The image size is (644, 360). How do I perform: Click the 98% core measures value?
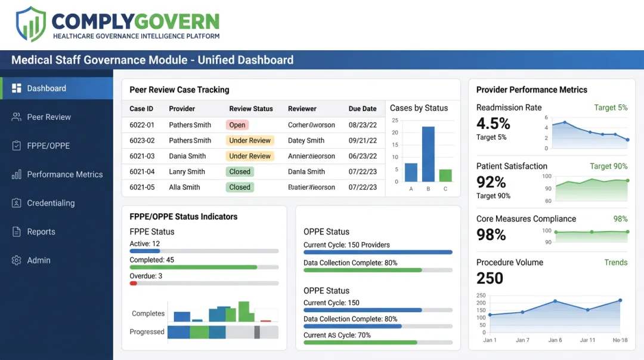pyautogui.click(x=491, y=235)
